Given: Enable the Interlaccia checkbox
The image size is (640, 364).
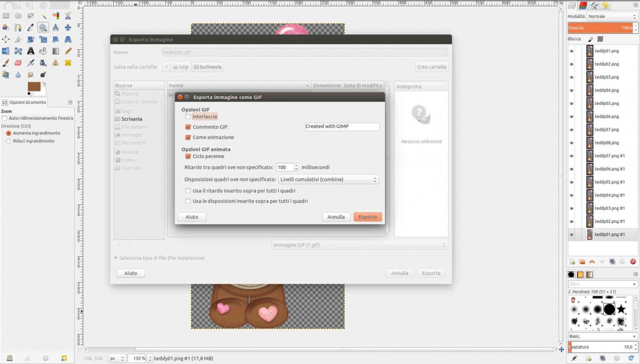Looking at the screenshot, I should coord(188,116).
